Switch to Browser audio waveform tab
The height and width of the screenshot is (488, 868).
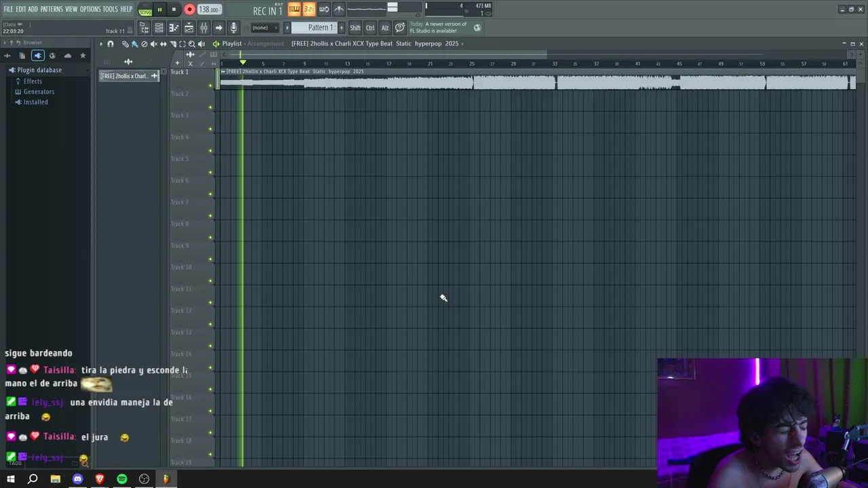click(7, 56)
